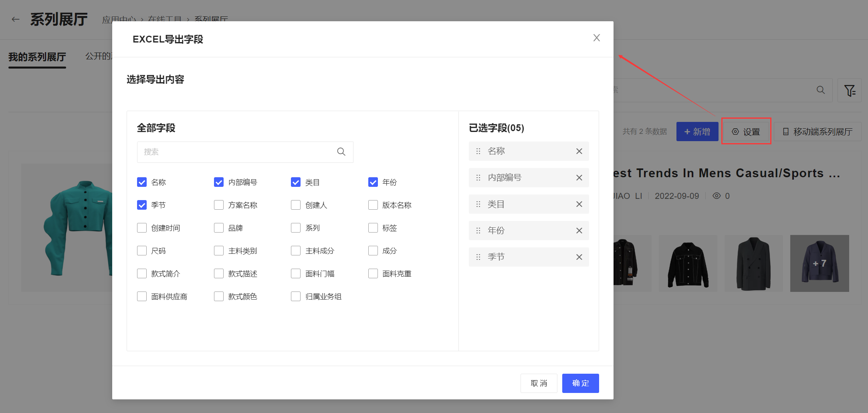Click the back arrow beside 系列展厅
The image size is (868, 413).
pos(16,19)
